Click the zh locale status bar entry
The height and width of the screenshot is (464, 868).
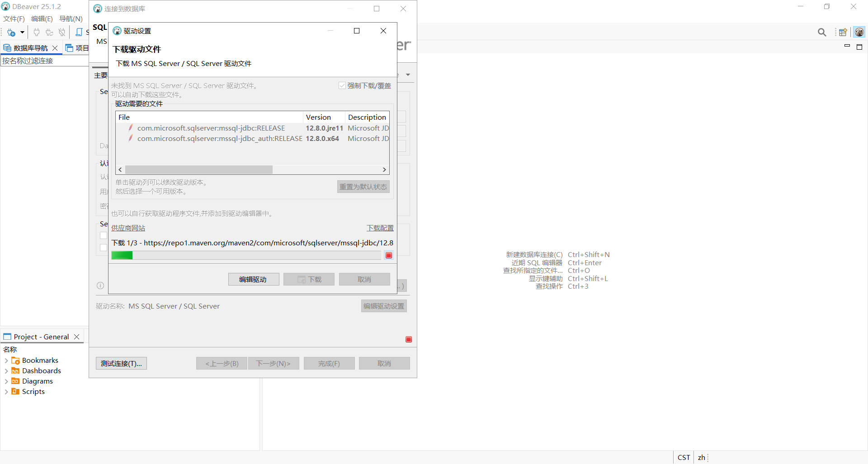(x=701, y=457)
